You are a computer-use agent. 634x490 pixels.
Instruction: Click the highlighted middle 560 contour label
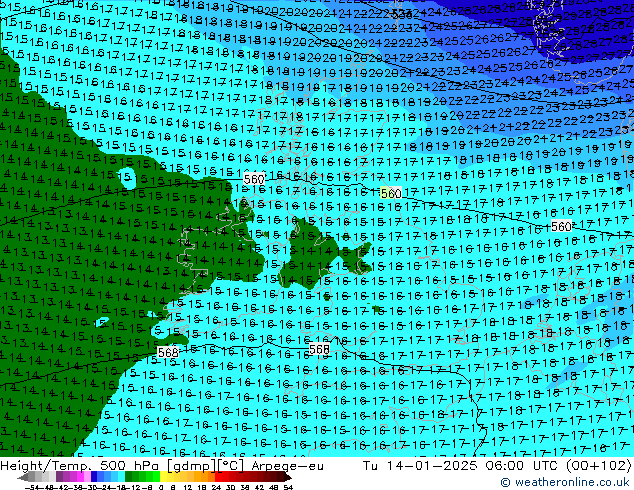point(391,193)
